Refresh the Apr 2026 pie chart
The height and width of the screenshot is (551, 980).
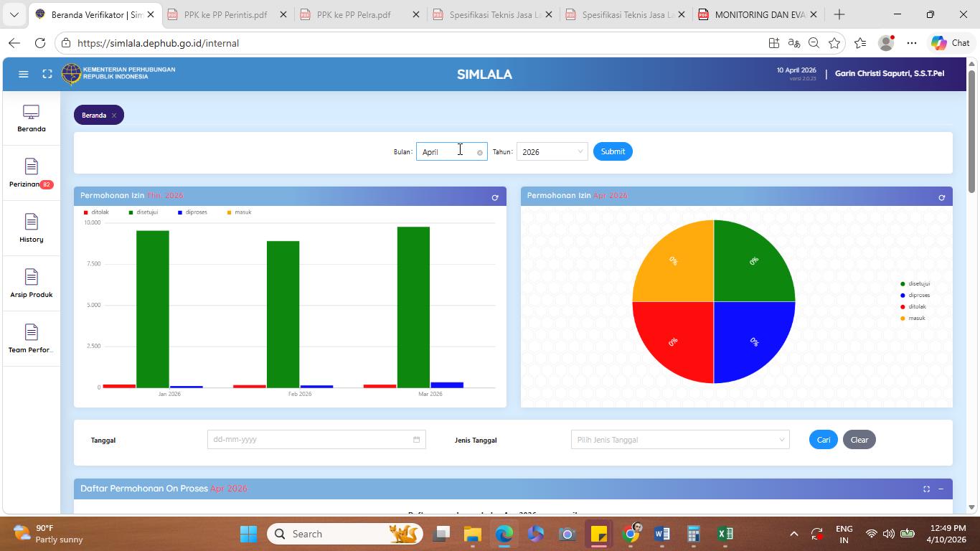[x=941, y=197]
